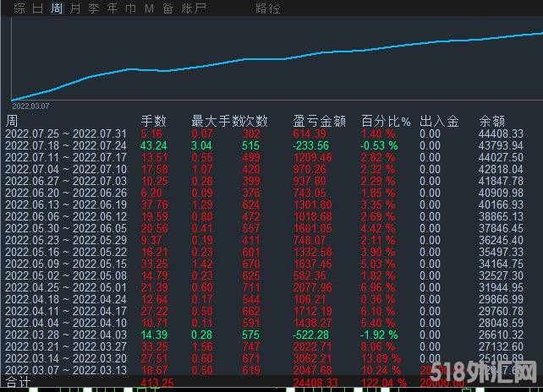This screenshot has height=392, width=543.
Task: Select week row 2022.06.06 ~ 2022.06.12
Action: tap(264, 216)
